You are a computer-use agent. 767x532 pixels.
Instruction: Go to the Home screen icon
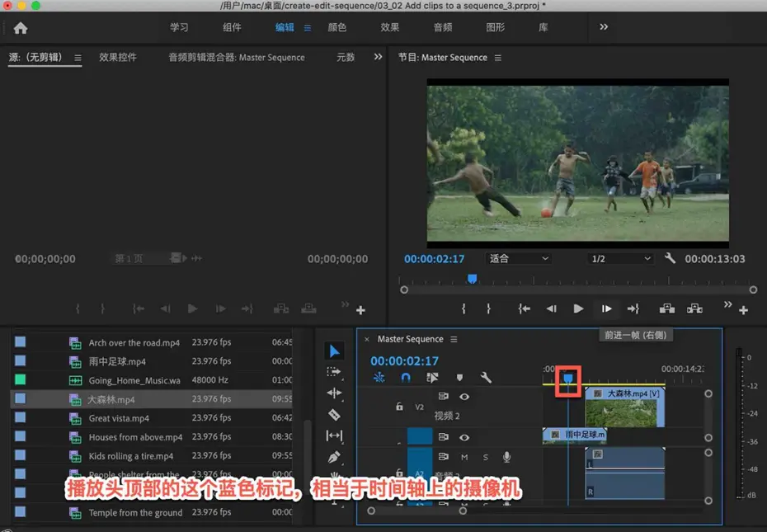click(x=21, y=28)
